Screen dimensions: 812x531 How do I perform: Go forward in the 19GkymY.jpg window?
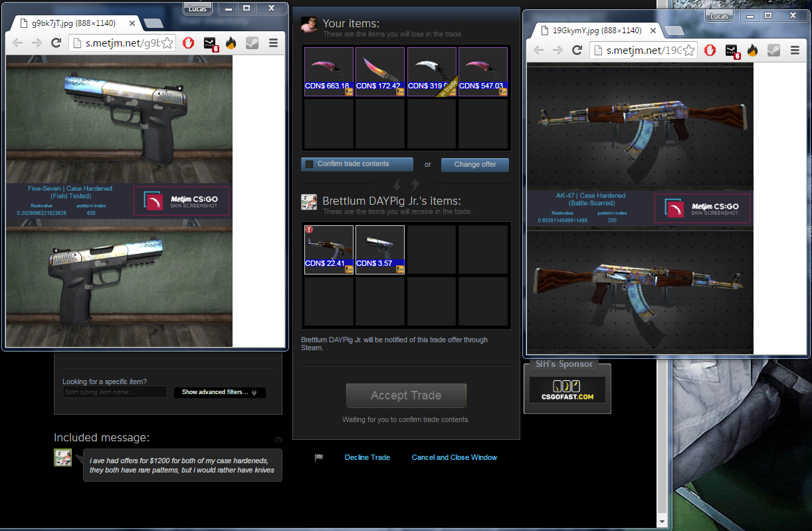point(558,50)
